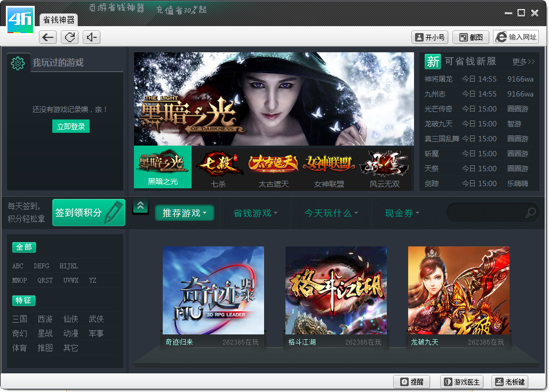Click the 提醒 reminder button
This screenshot has height=392, width=549.
[412, 382]
